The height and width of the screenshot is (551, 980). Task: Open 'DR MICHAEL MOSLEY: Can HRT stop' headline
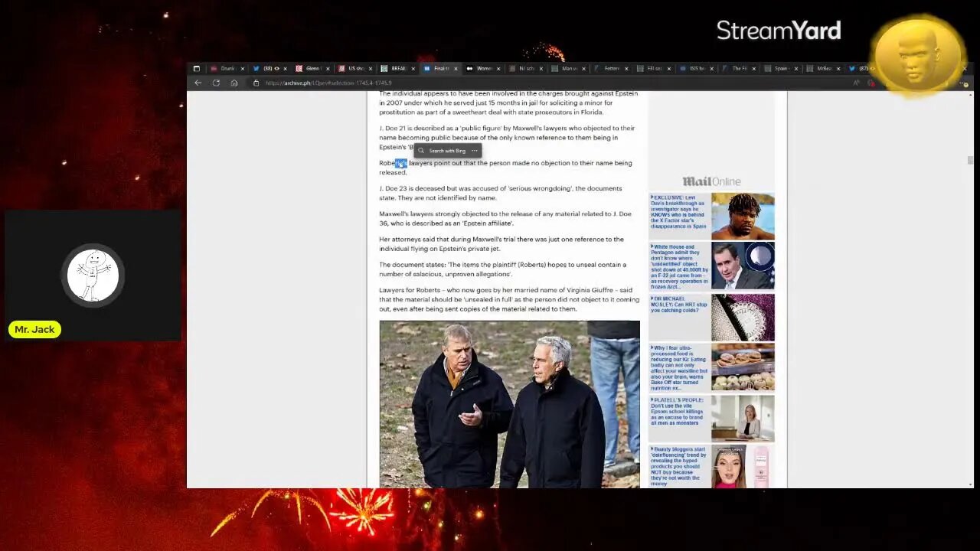coord(679,305)
